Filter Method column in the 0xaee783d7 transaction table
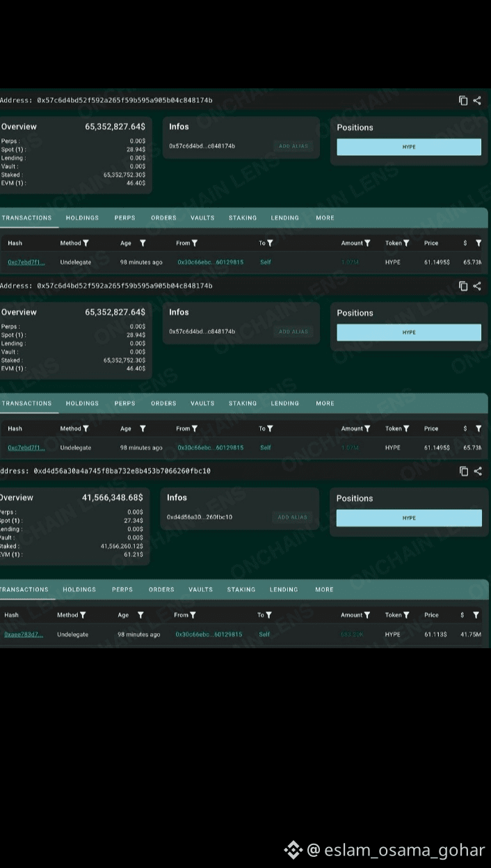 pyautogui.click(x=83, y=615)
